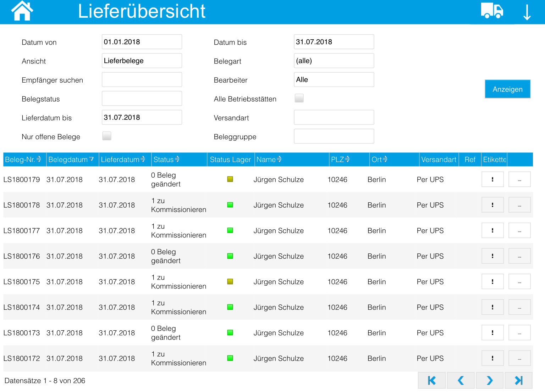The height and width of the screenshot is (392, 545).
Task: Click the Etikette exclamation icon for LS1800179
Action: point(492,179)
